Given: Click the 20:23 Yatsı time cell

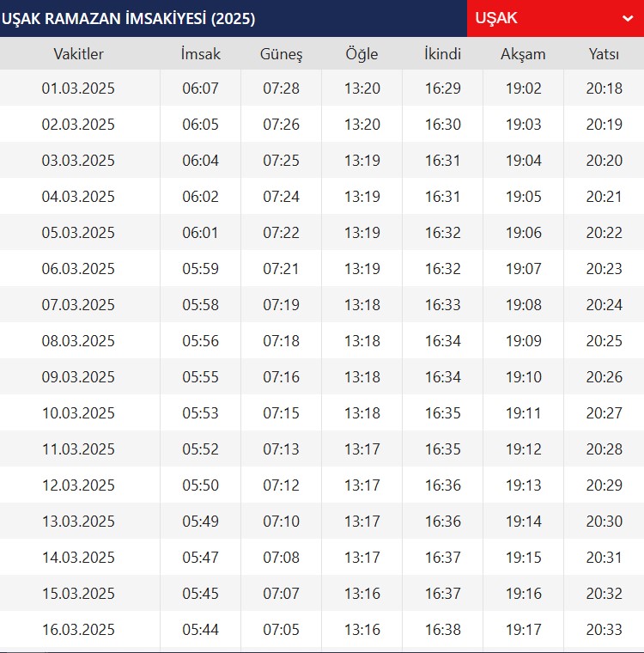Looking at the screenshot, I should (x=604, y=269).
